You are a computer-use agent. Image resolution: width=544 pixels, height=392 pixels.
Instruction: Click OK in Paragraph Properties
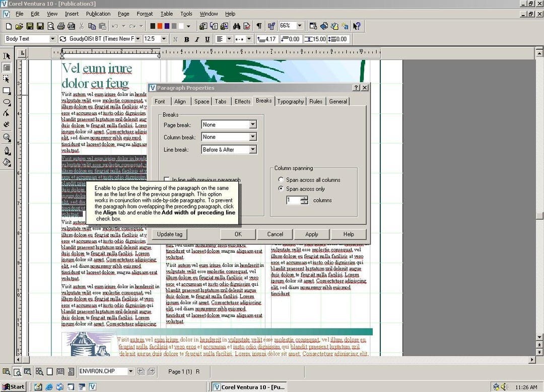238,234
